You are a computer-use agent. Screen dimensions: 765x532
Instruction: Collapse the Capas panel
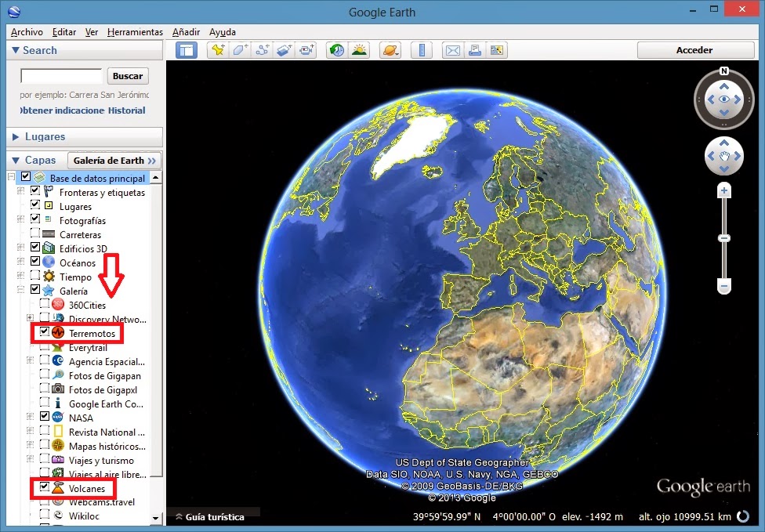(16, 160)
